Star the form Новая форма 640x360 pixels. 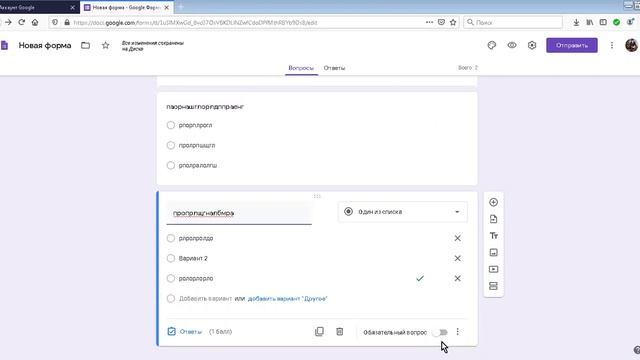point(105,45)
